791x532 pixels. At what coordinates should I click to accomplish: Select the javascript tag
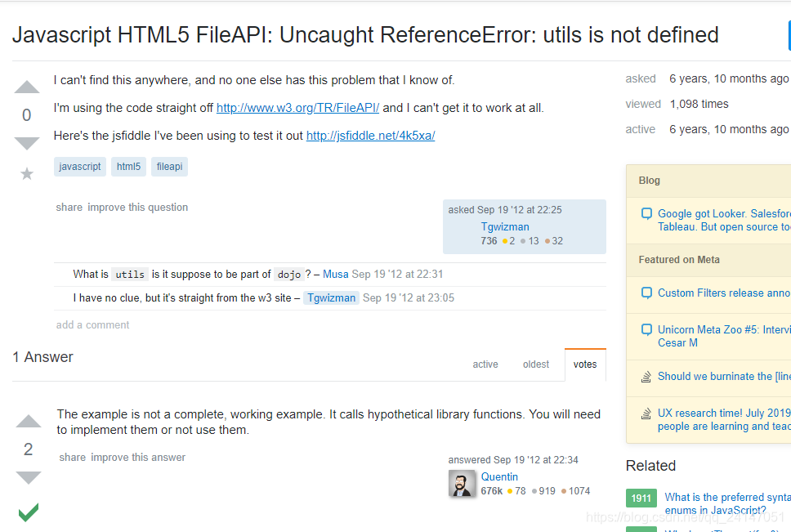[x=80, y=167]
